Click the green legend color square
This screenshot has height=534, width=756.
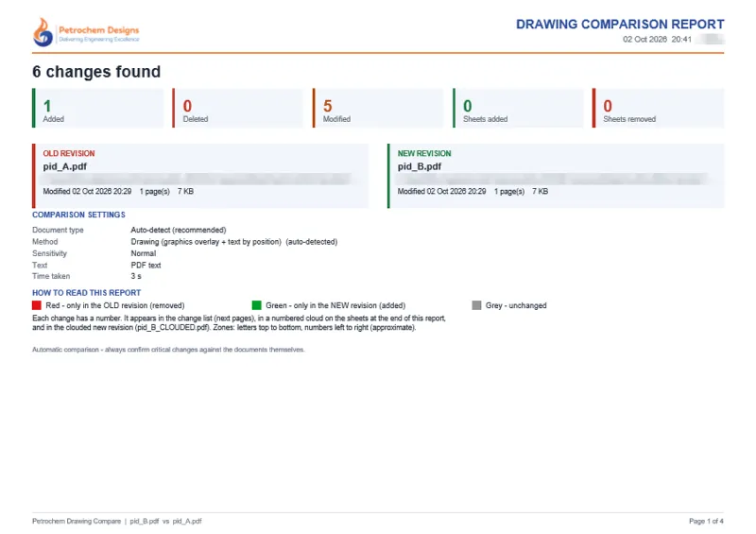256,305
